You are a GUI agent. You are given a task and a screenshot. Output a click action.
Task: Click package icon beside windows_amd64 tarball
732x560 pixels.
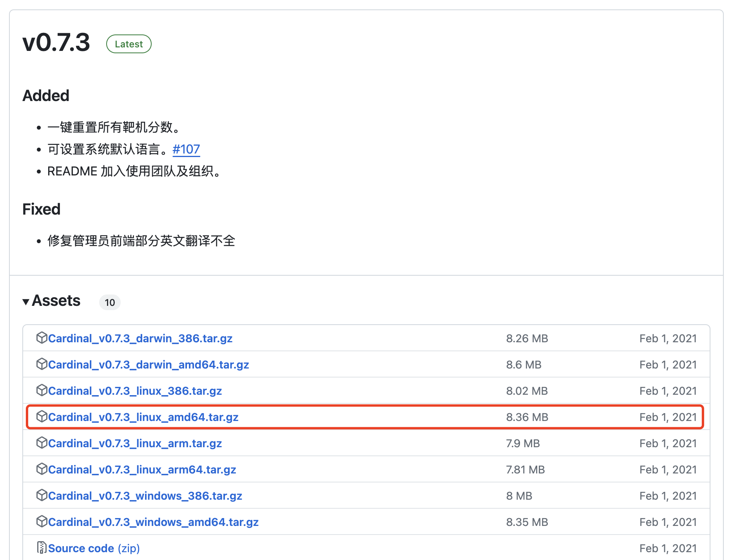tap(42, 521)
